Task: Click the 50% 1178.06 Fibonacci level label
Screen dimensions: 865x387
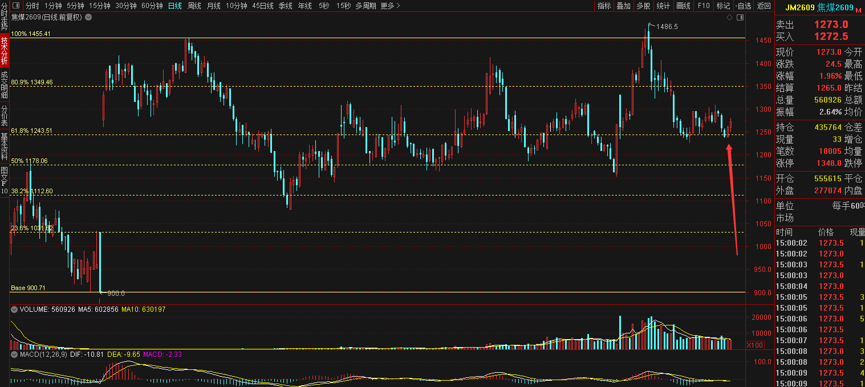Action: click(x=29, y=161)
